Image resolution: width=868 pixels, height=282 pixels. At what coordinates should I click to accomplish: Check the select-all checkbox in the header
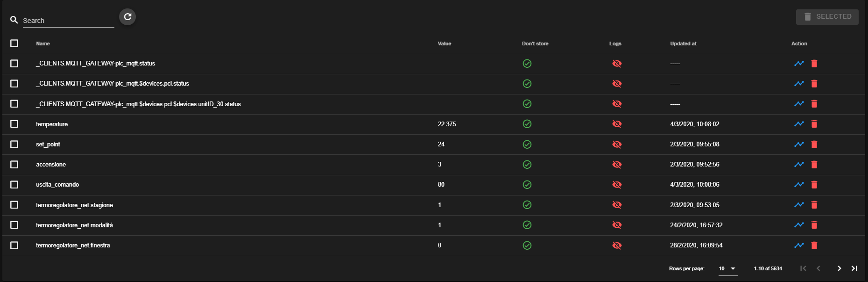(14, 43)
